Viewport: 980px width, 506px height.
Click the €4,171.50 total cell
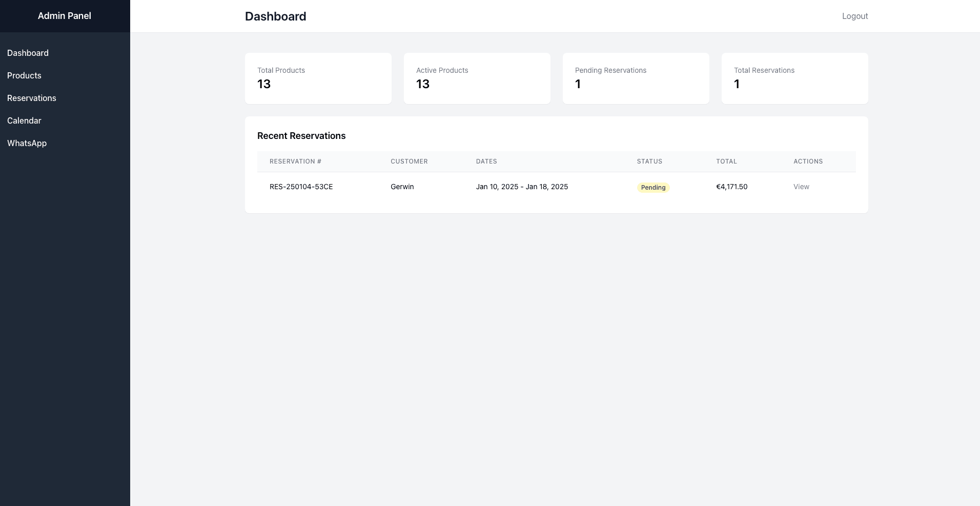[x=731, y=187]
